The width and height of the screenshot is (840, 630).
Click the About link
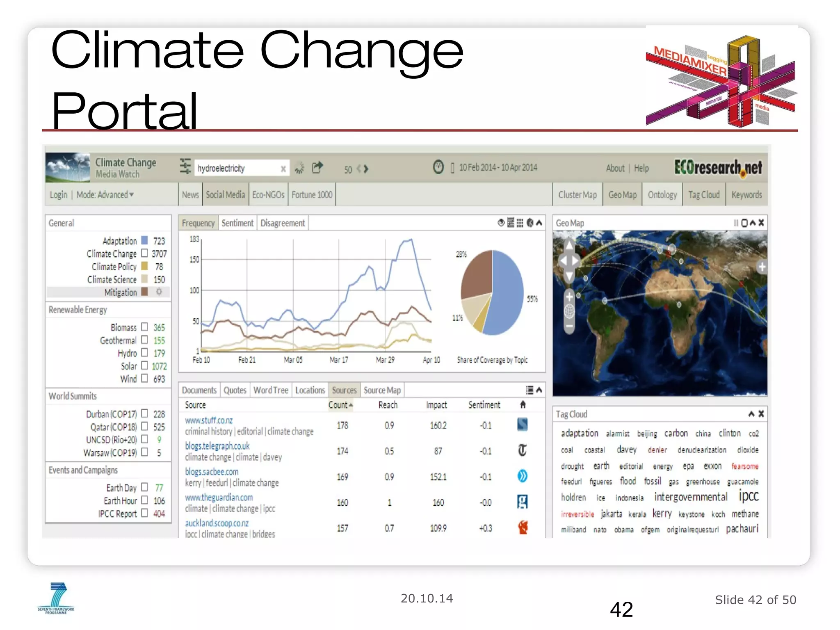pos(615,168)
